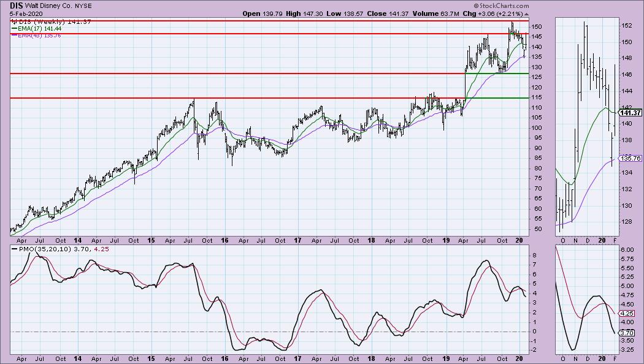
Task: Click the Close 141.37 value
Action: point(388,13)
